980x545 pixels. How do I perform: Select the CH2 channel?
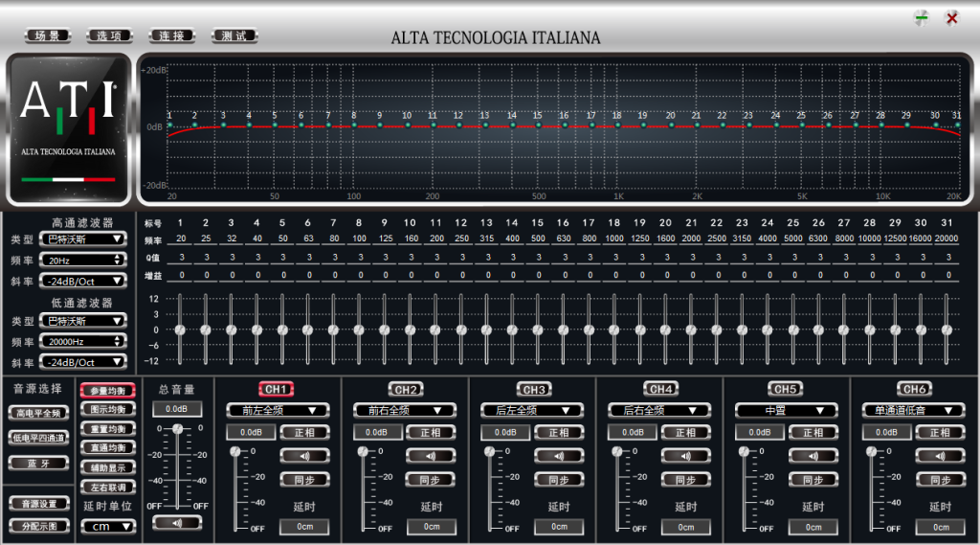click(406, 389)
